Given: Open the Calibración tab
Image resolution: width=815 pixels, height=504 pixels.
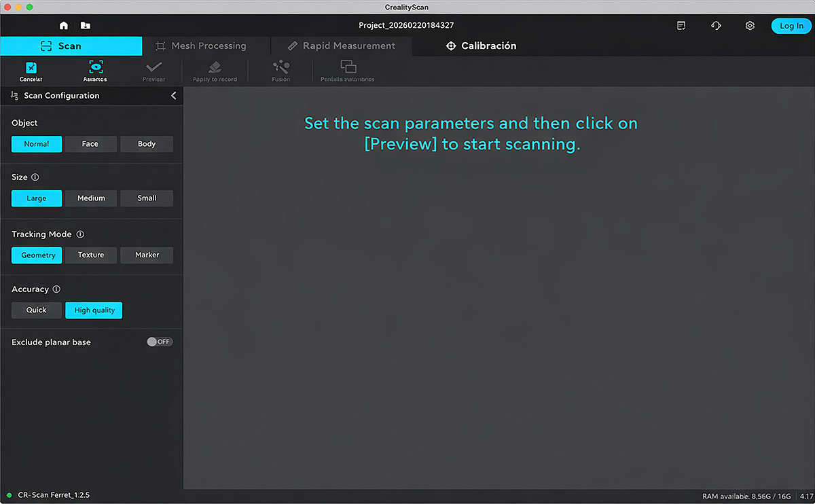Looking at the screenshot, I should (481, 46).
